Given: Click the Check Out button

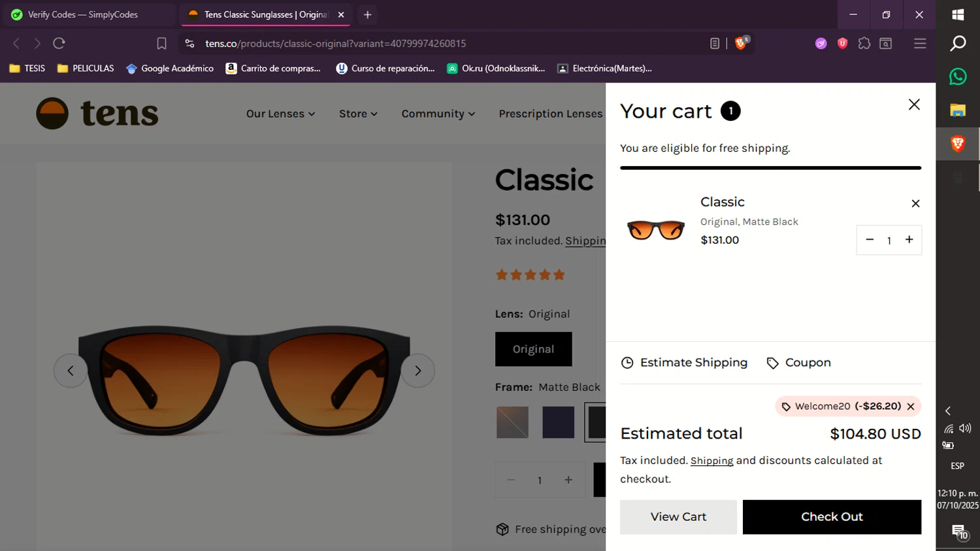Looking at the screenshot, I should pyautogui.click(x=832, y=517).
